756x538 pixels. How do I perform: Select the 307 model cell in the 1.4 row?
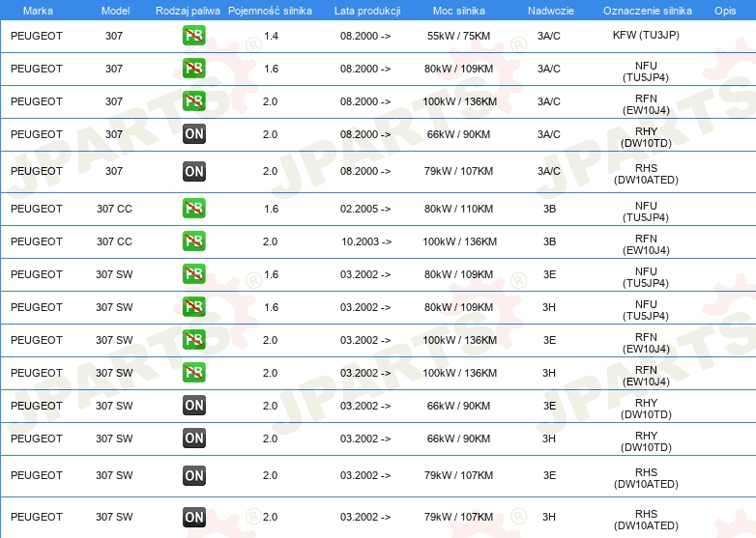114,36
